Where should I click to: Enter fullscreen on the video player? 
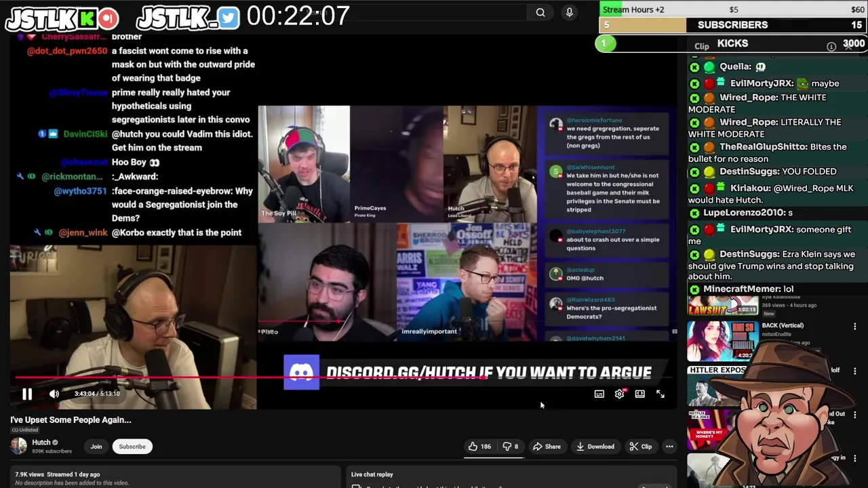pos(660,394)
